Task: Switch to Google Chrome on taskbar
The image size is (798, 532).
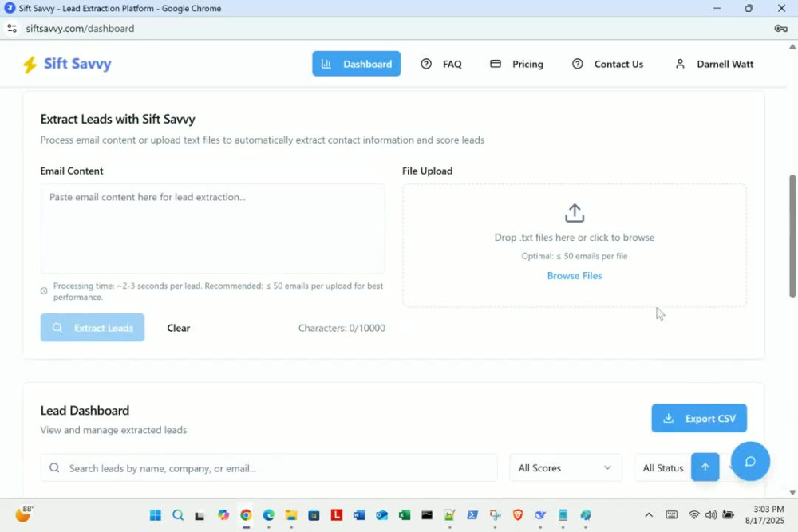Action: click(x=246, y=515)
